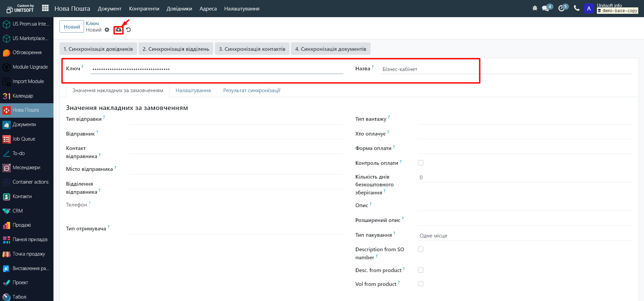
Task: Expand the Тип пакування selection field
Action: tap(525, 236)
